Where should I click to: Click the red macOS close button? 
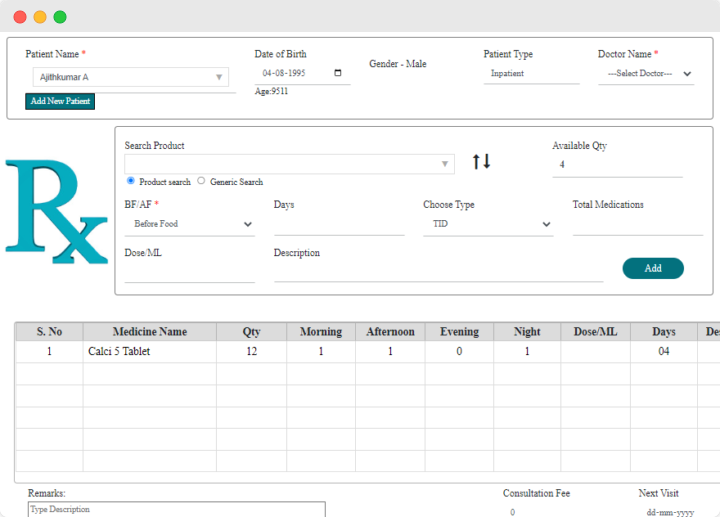click(x=20, y=17)
